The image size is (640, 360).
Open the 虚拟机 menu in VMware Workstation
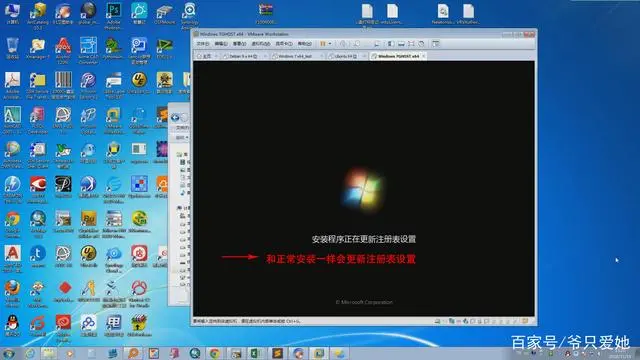click(261, 44)
